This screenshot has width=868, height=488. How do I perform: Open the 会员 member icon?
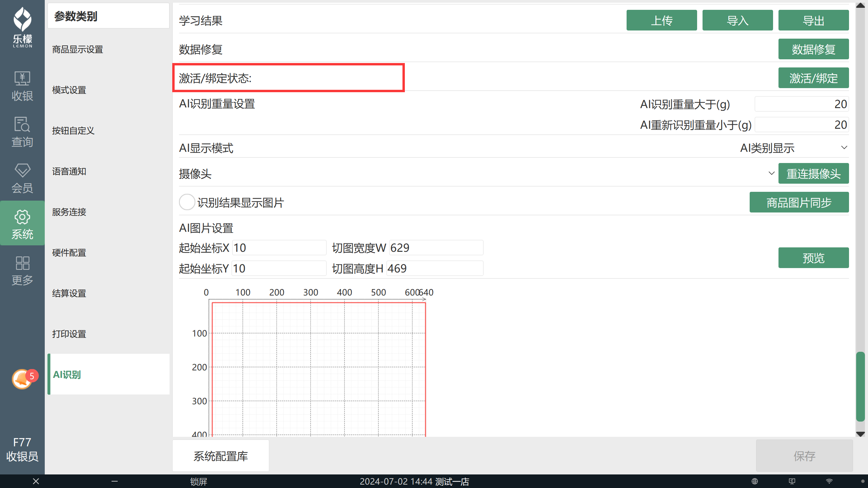(x=22, y=178)
